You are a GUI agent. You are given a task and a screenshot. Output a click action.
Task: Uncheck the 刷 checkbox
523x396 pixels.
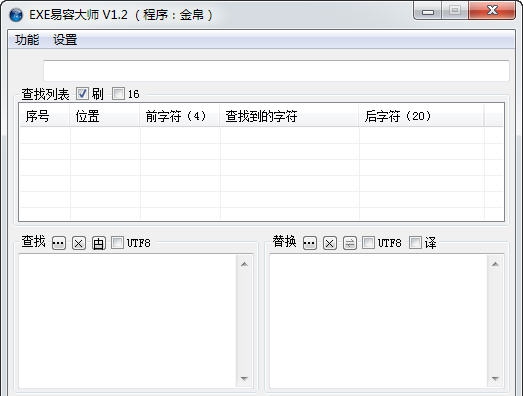(82, 94)
